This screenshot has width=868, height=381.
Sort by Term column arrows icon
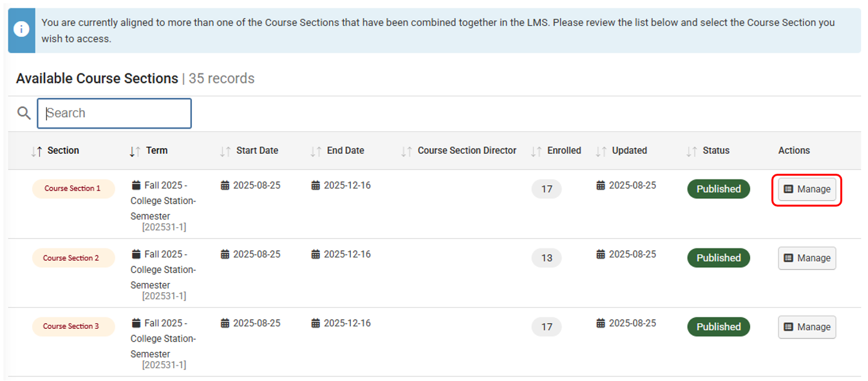pos(135,151)
